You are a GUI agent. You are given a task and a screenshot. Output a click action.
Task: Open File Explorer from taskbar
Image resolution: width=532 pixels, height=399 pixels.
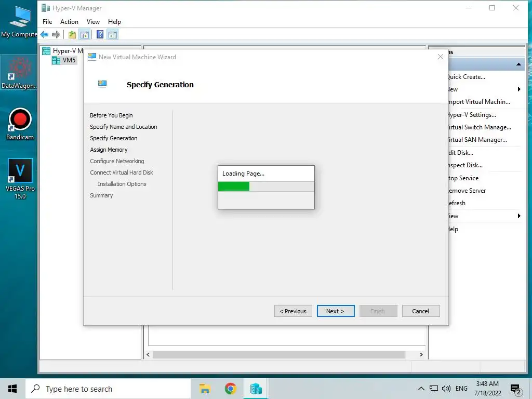click(205, 389)
